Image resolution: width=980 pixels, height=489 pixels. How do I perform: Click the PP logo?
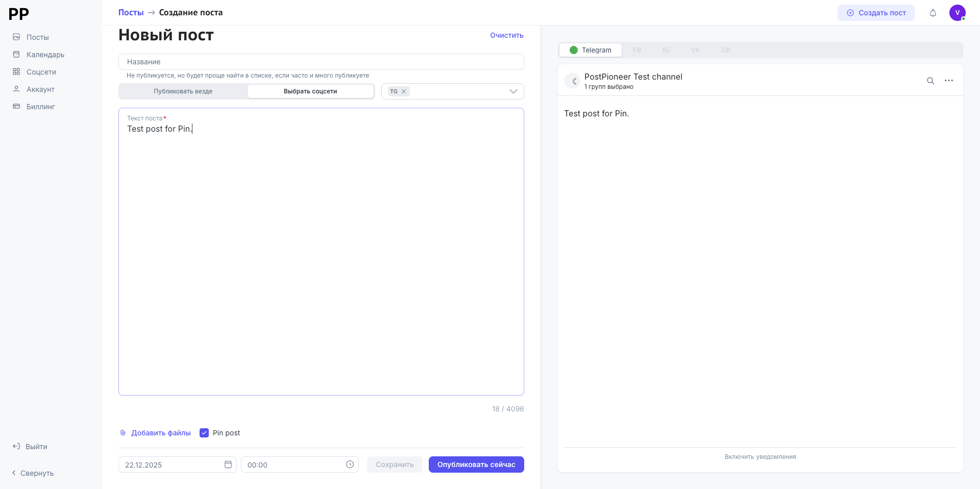pyautogui.click(x=19, y=14)
